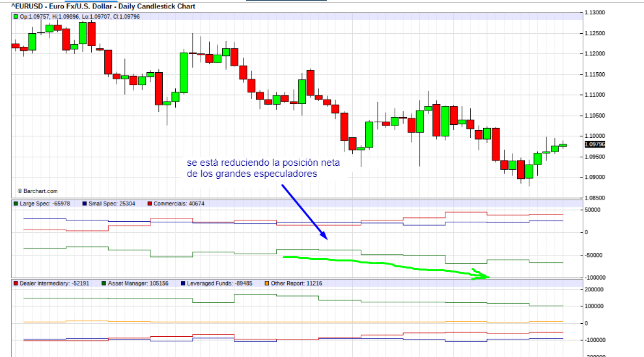Click the Asset Manager green legend swatch

pos(104,283)
